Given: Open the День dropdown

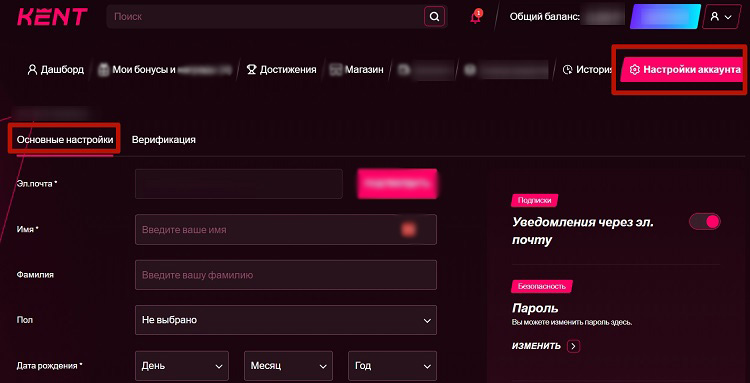Looking at the screenshot, I should tap(182, 366).
